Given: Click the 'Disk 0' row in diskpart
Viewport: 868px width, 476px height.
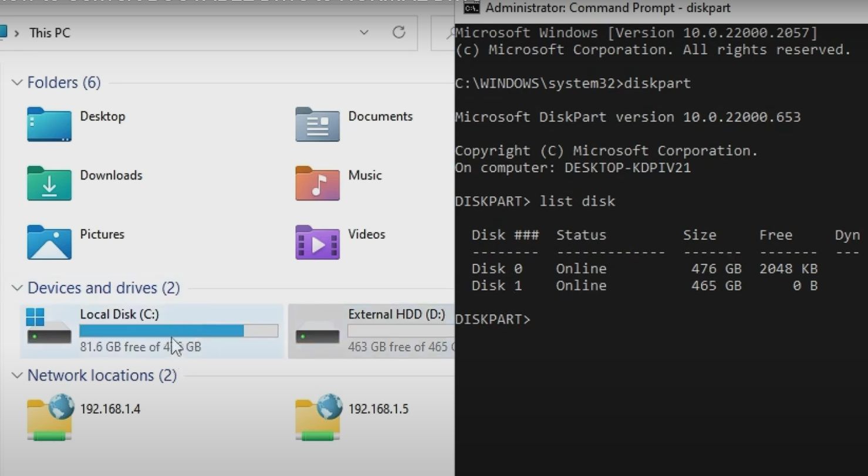Looking at the screenshot, I should pyautogui.click(x=644, y=269).
